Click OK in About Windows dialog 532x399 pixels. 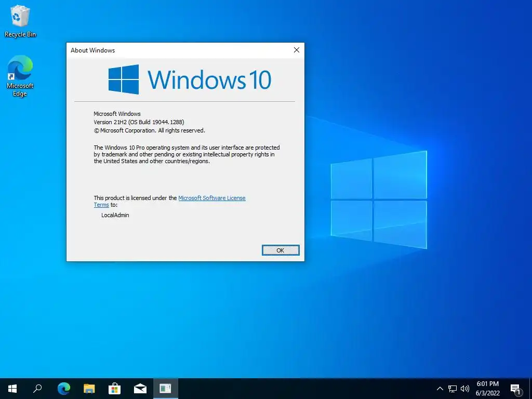pos(280,250)
